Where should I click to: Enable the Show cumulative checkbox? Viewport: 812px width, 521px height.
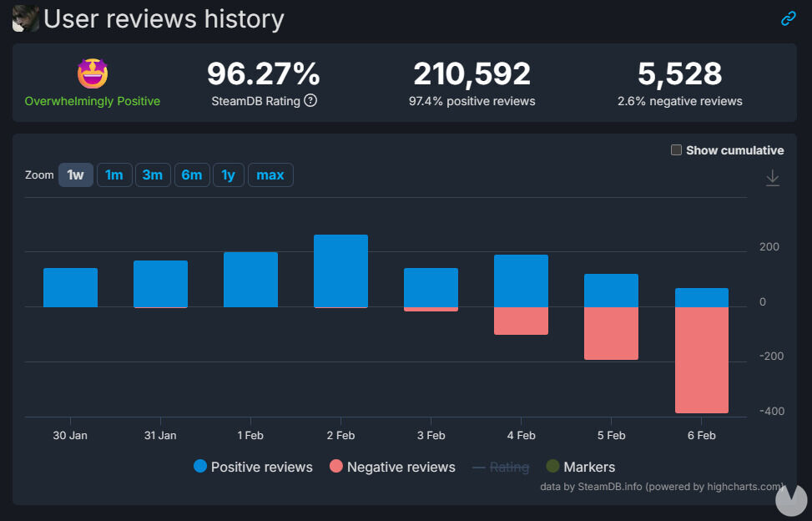pos(677,150)
